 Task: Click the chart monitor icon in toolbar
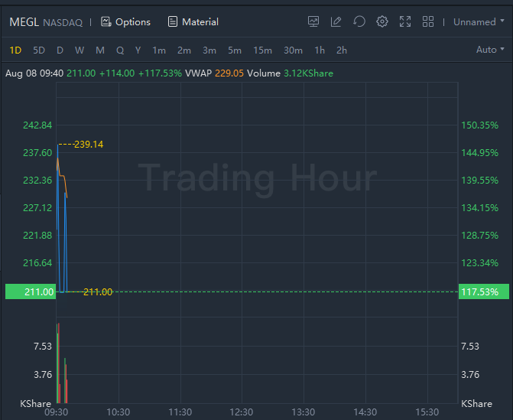click(313, 22)
